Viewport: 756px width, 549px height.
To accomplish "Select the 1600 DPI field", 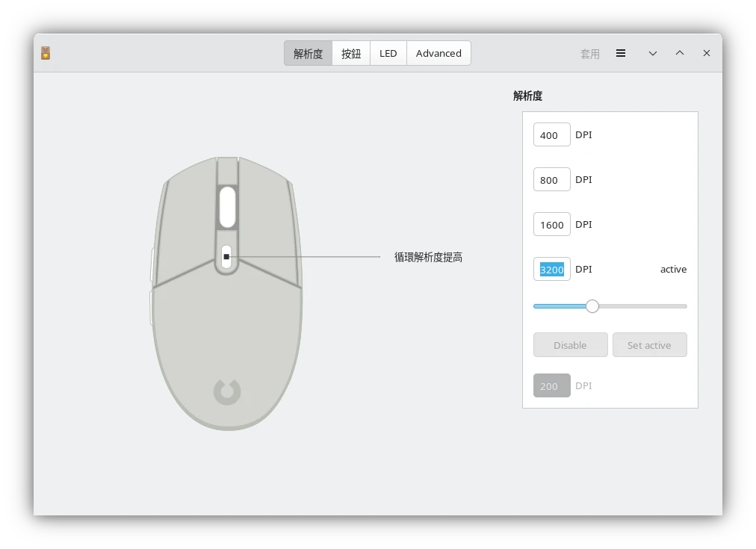I will 551,225.
